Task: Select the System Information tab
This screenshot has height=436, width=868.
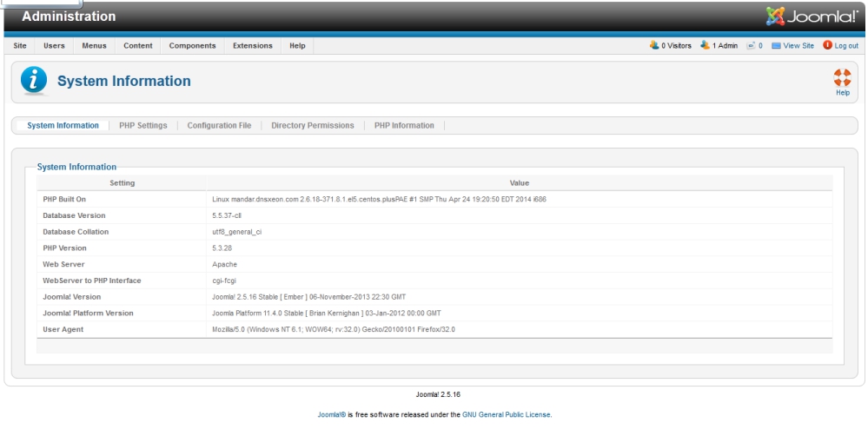Action: [63, 126]
